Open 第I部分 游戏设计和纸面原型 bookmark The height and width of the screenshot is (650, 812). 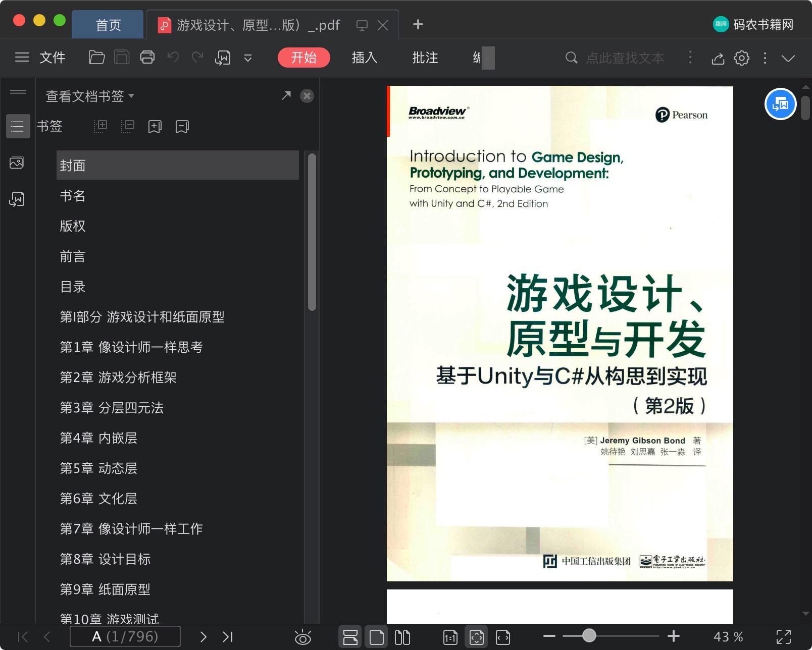pyautogui.click(x=142, y=317)
